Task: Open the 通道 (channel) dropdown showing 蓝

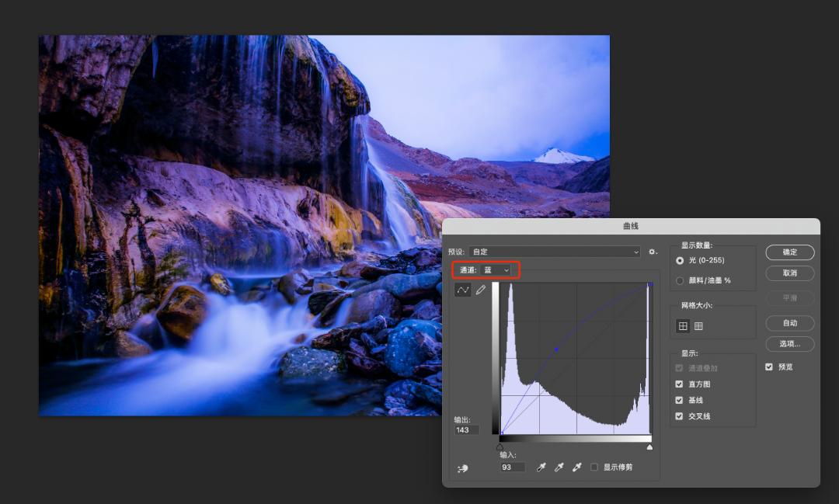Action: (496, 269)
